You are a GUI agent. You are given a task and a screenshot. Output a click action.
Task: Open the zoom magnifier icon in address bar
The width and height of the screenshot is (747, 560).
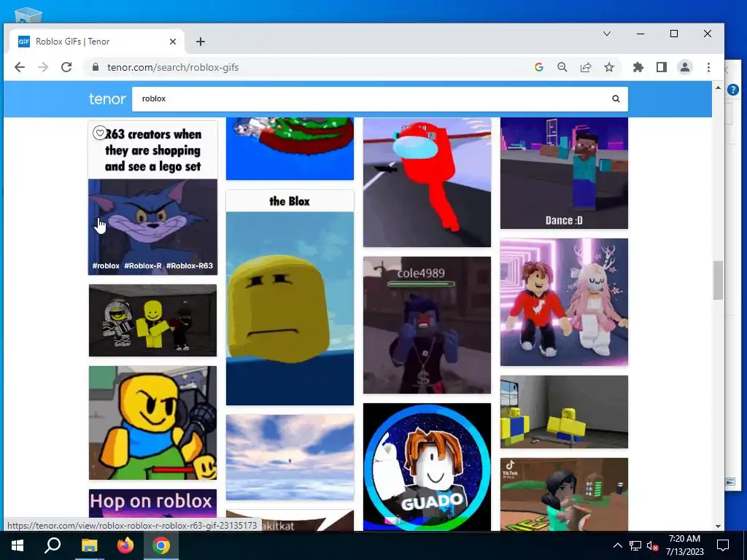[562, 67]
